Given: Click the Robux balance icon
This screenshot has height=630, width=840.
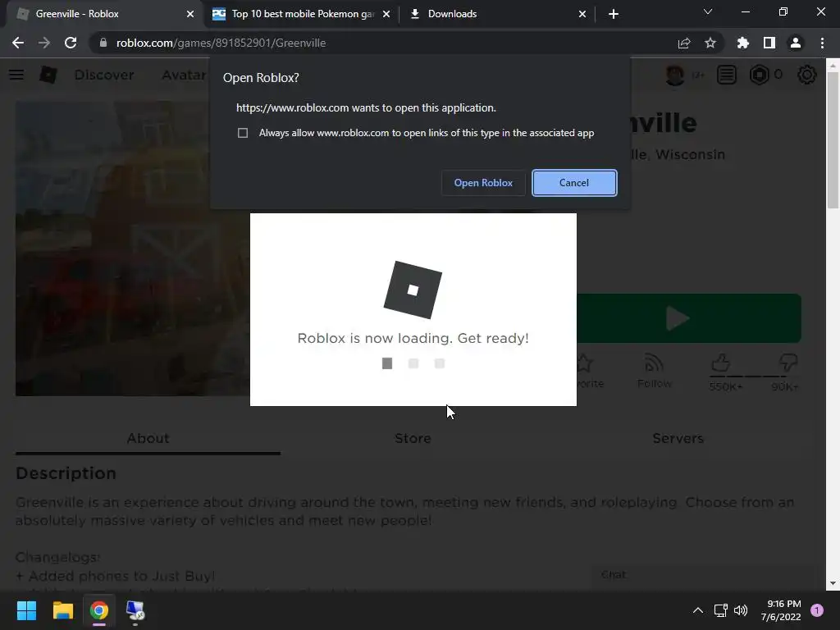Looking at the screenshot, I should tap(759, 75).
